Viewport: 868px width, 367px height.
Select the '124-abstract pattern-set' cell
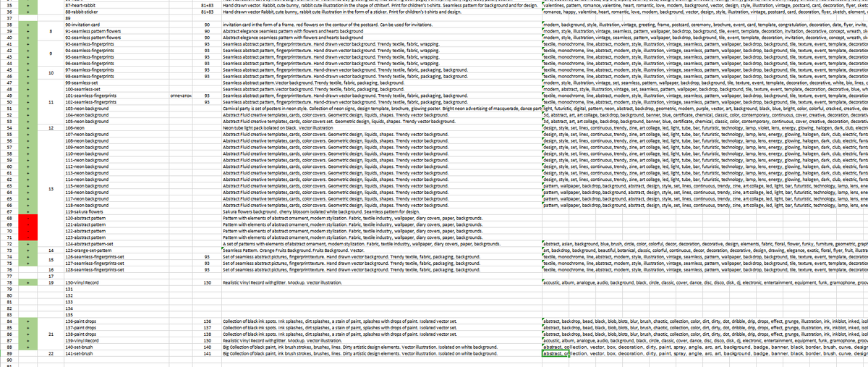116,243
